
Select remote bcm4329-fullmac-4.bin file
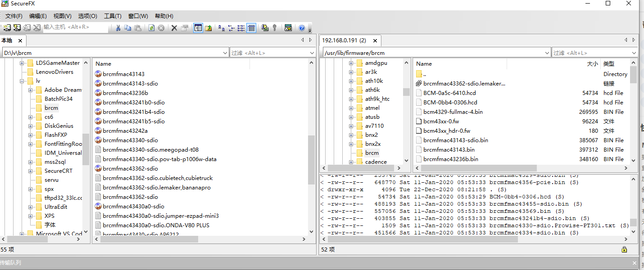453,112
